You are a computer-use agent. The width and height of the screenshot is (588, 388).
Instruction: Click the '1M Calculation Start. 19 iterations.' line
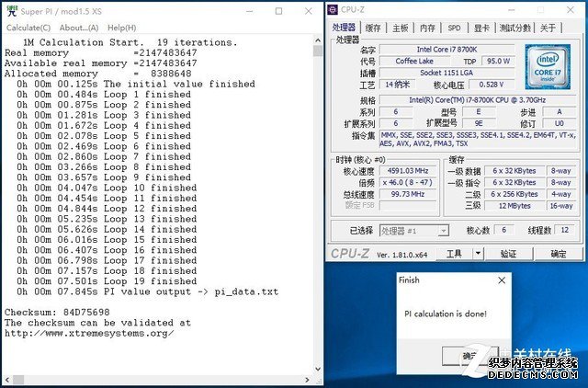[x=130, y=42]
